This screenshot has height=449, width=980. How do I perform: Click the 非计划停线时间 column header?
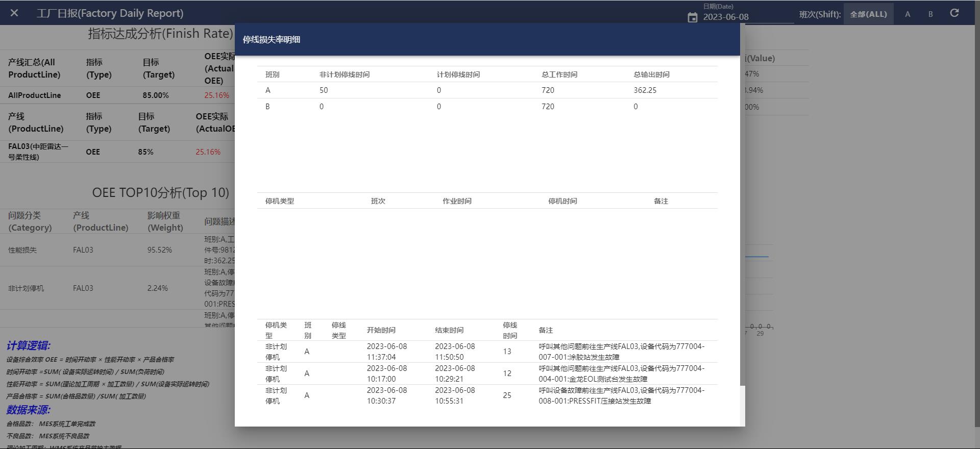[x=345, y=74]
